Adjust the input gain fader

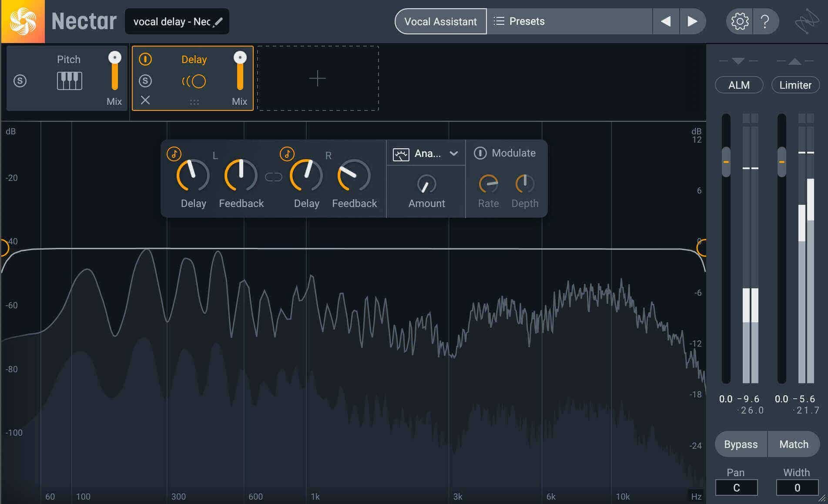[726, 162]
